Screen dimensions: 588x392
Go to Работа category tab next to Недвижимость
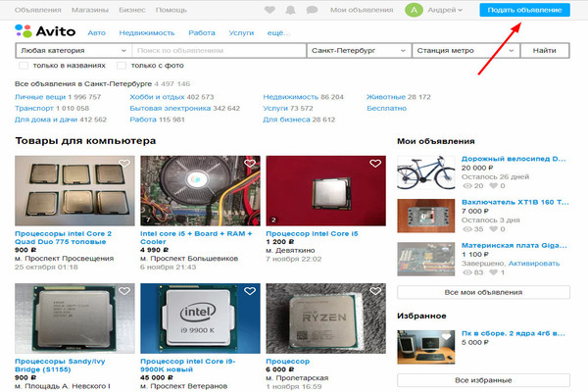(202, 32)
